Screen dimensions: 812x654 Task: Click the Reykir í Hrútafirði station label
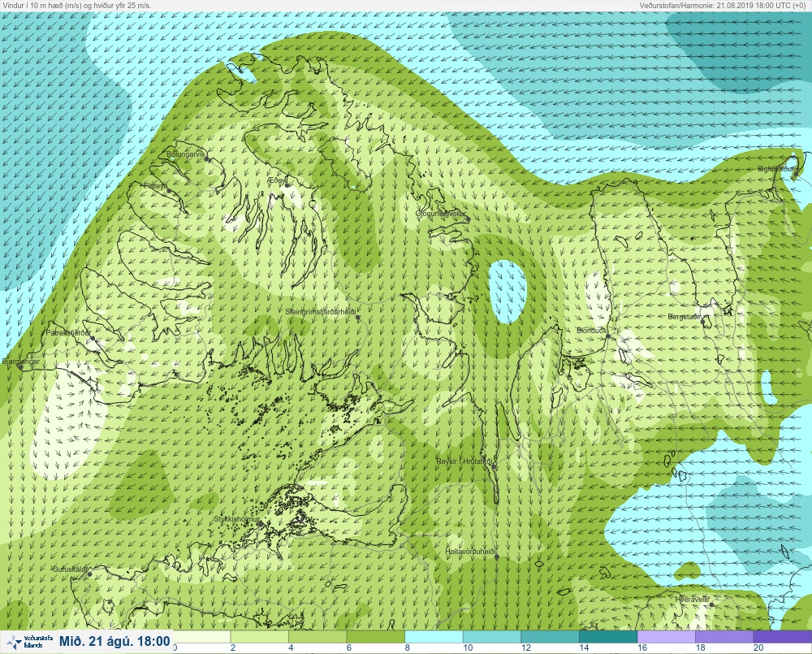(x=466, y=461)
